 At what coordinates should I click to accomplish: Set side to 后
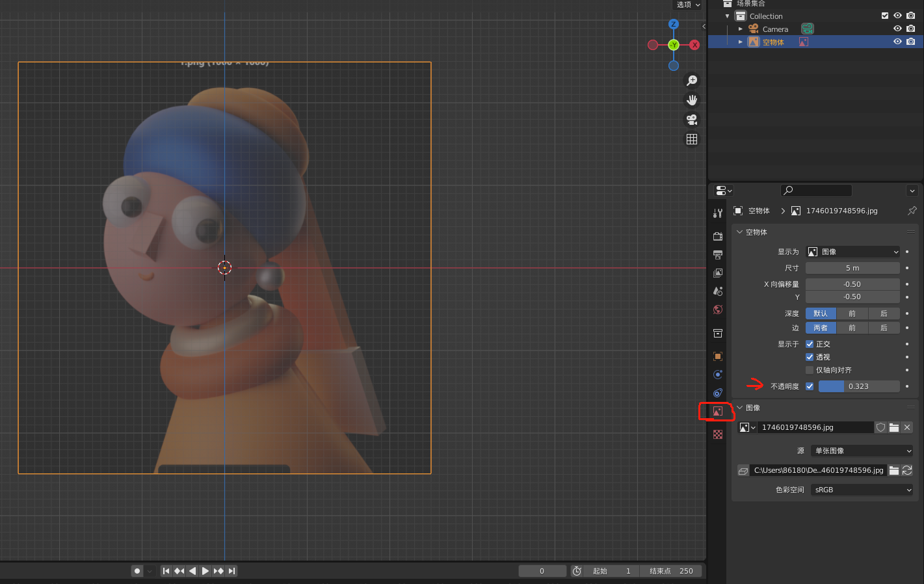tap(884, 328)
